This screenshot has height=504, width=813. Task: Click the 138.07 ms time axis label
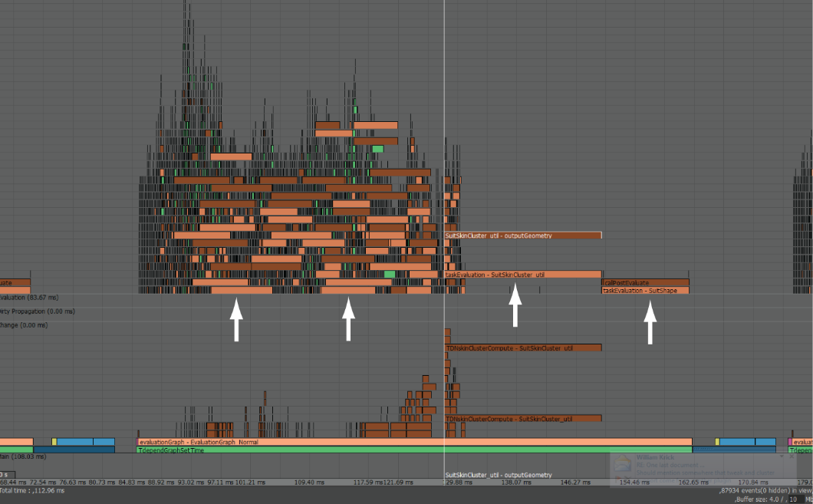click(x=516, y=483)
